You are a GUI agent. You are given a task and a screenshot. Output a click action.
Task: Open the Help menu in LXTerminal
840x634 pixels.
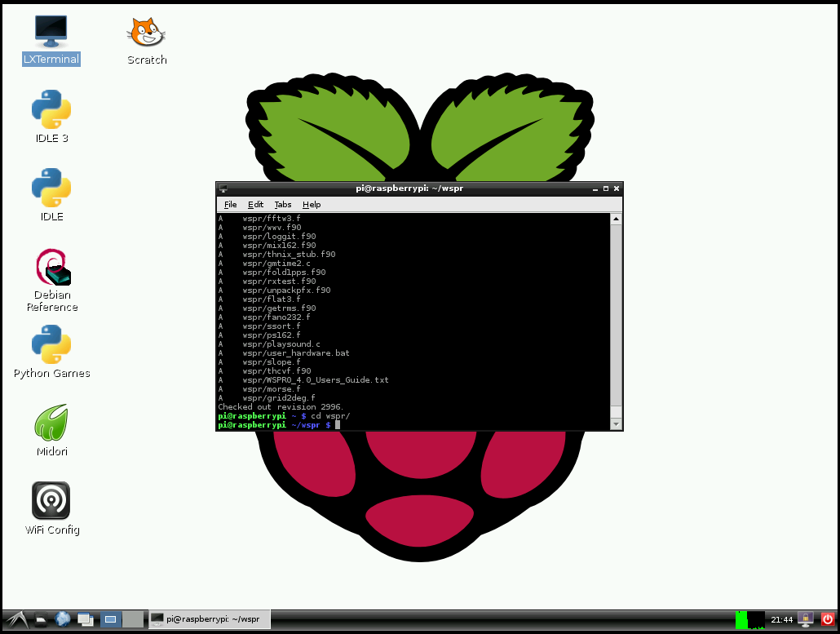coord(312,204)
